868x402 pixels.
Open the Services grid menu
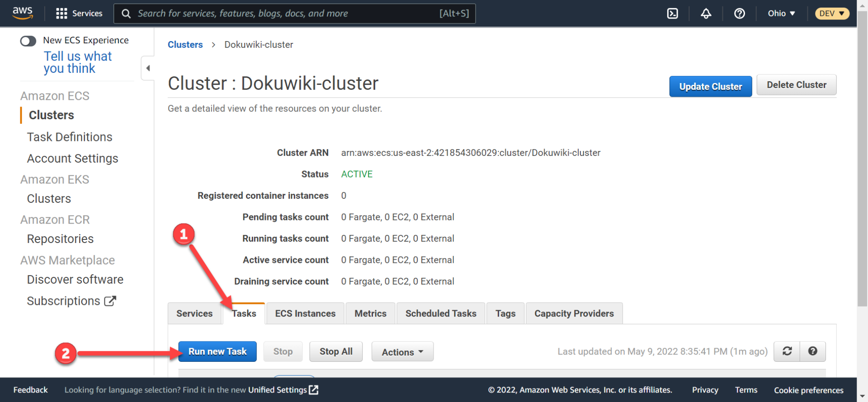(79, 14)
